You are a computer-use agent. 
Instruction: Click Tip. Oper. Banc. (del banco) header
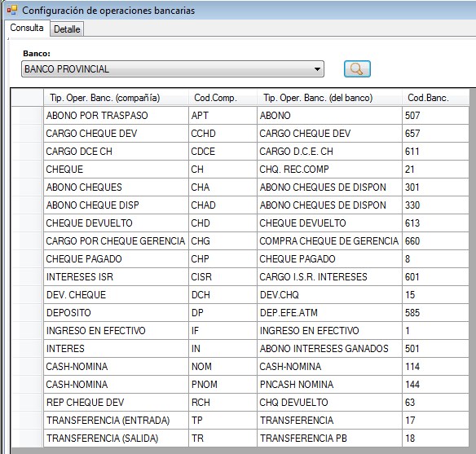329,98
